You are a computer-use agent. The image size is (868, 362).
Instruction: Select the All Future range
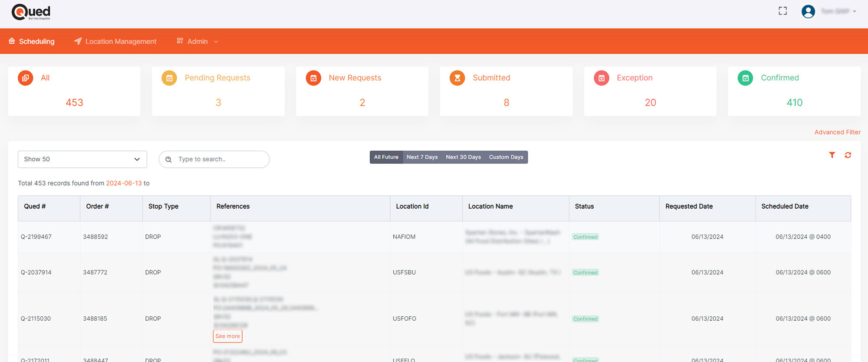(x=386, y=157)
